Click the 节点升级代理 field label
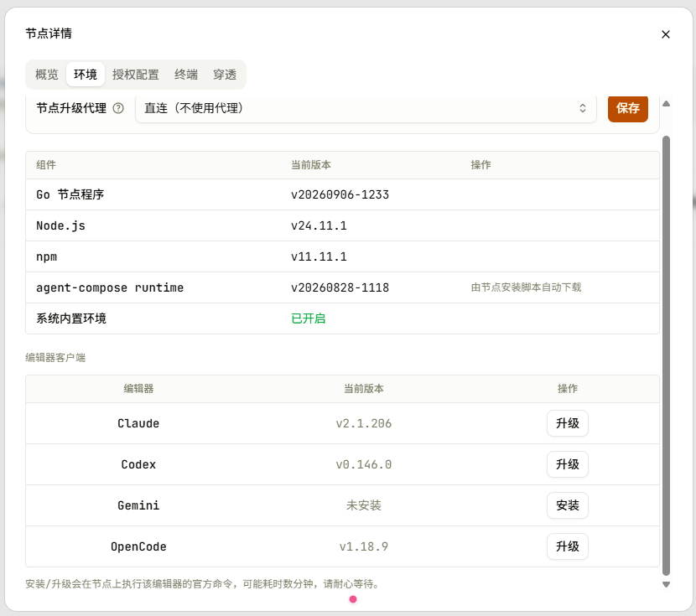696x616 pixels. point(71,108)
